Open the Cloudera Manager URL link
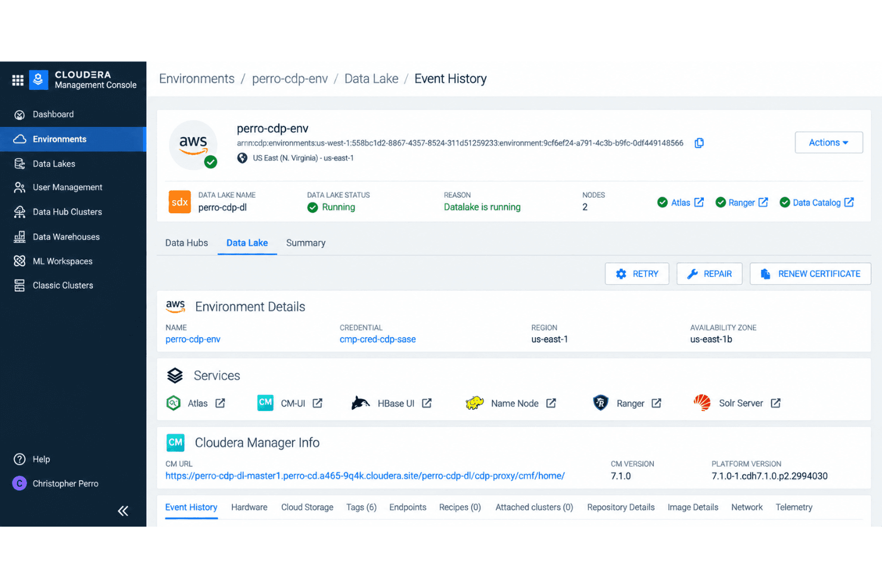 point(365,476)
